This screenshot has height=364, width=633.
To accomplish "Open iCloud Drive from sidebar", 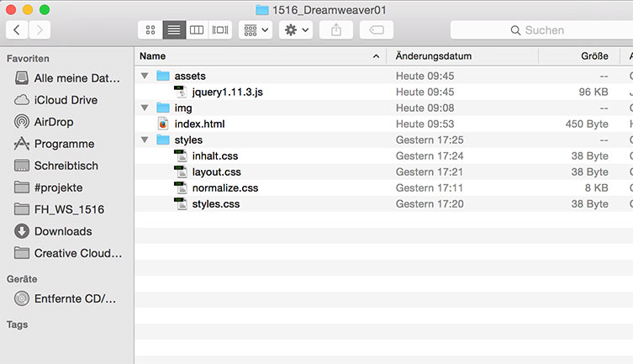I will pyautogui.click(x=66, y=100).
